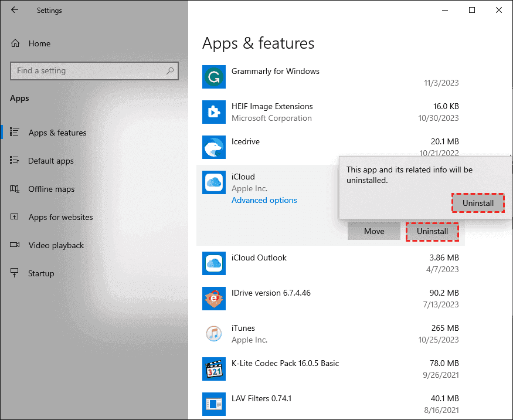Click the Grammarly for Windows app icon
This screenshot has width=513, height=420.
(213, 77)
